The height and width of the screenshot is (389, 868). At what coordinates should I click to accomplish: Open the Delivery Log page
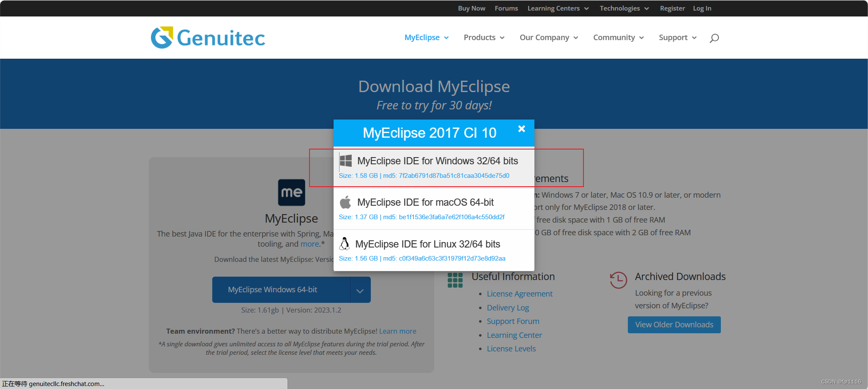(x=507, y=307)
